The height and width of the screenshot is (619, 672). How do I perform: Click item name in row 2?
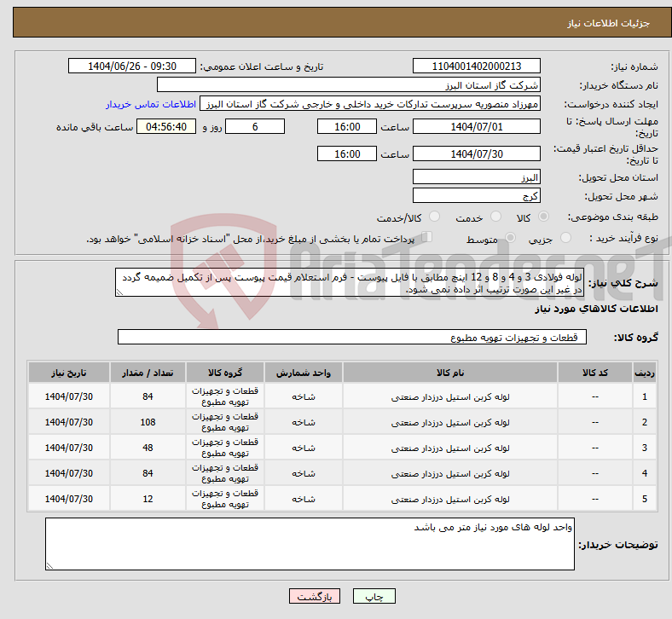(x=450, y=423)
